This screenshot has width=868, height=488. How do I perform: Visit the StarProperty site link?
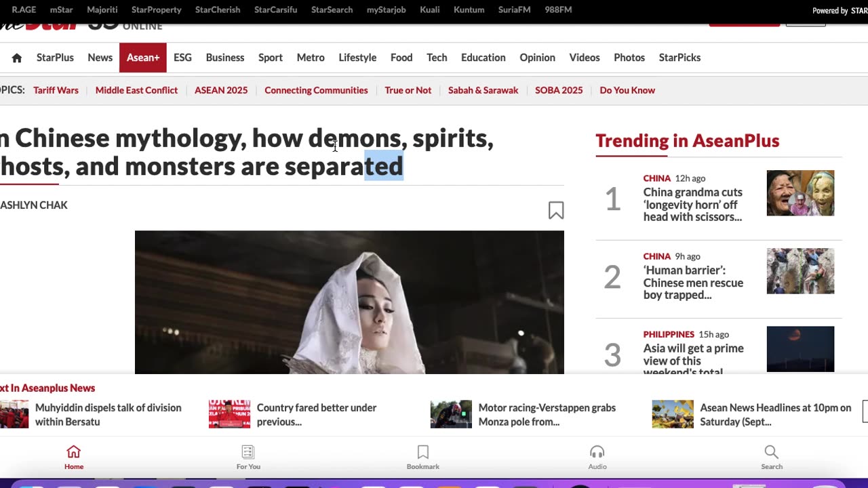coord(157,10)
